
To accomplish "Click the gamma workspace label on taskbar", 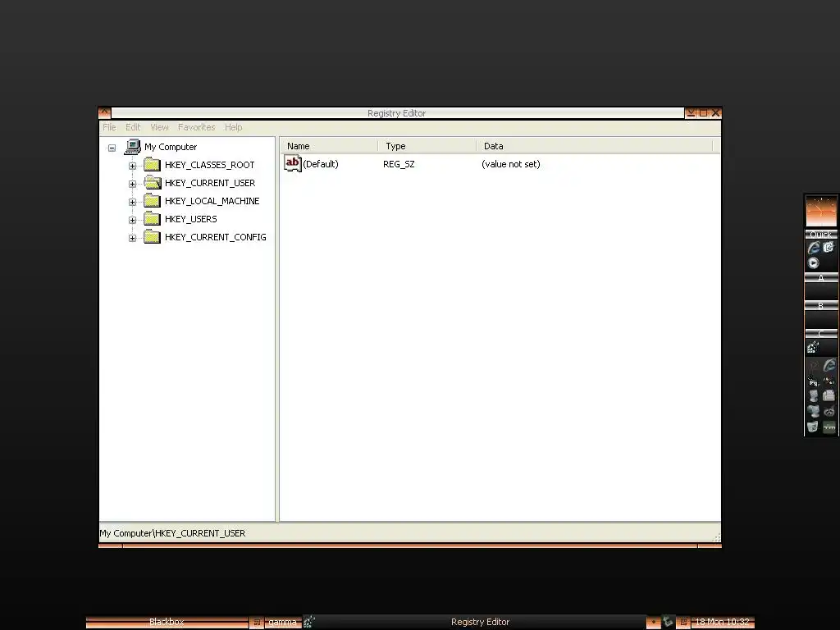I will click(x=282, y=622).
